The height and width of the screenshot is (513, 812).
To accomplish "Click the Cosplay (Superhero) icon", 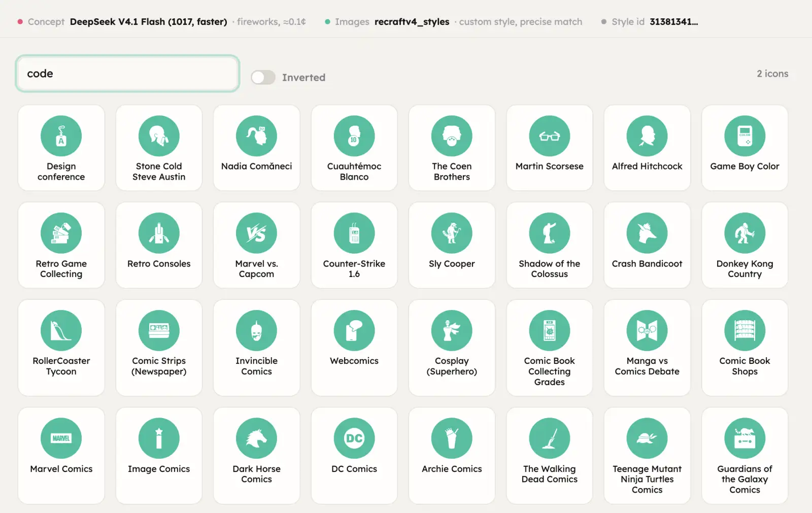I will point(452,330).
